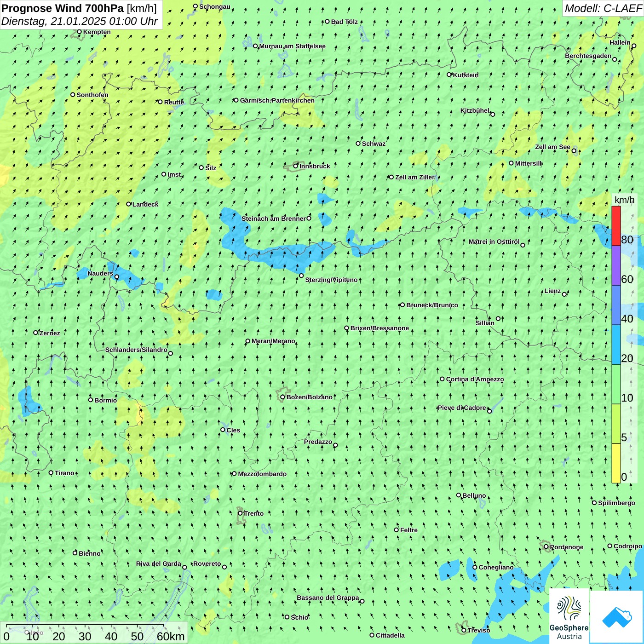This screenshot has width=644, height=644.
Task: Click the GeoSphere Austria logo
Action: tap(569, 616)
